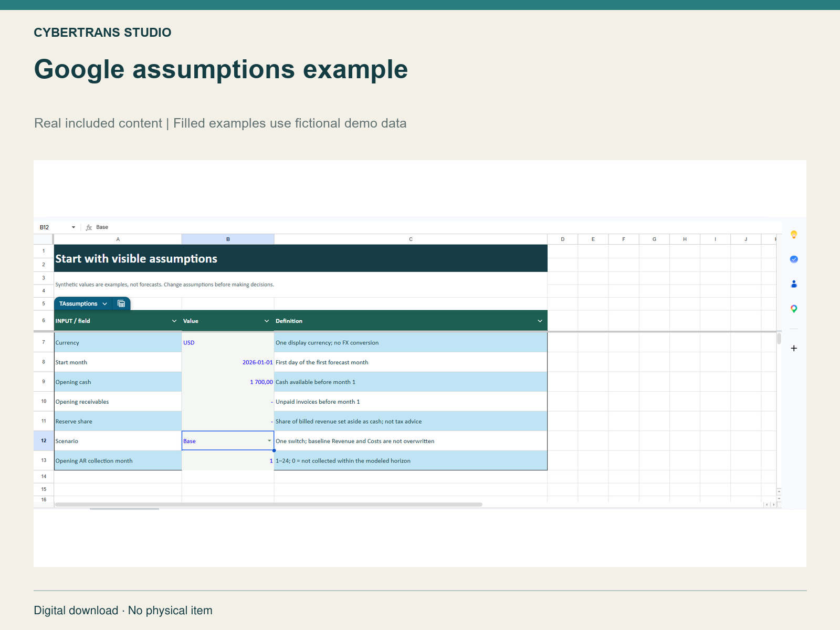
Task: Click the plus icon to get add-ons
Action: pos(794,348)
